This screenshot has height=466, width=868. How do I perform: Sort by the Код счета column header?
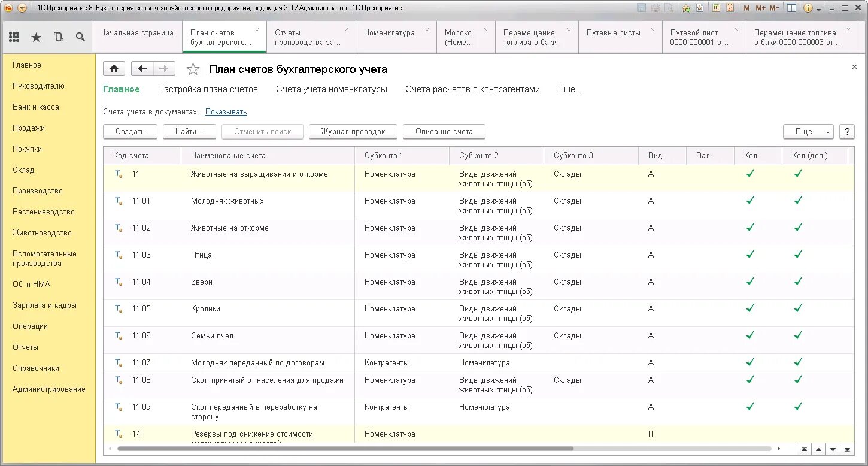click(142, 156)
